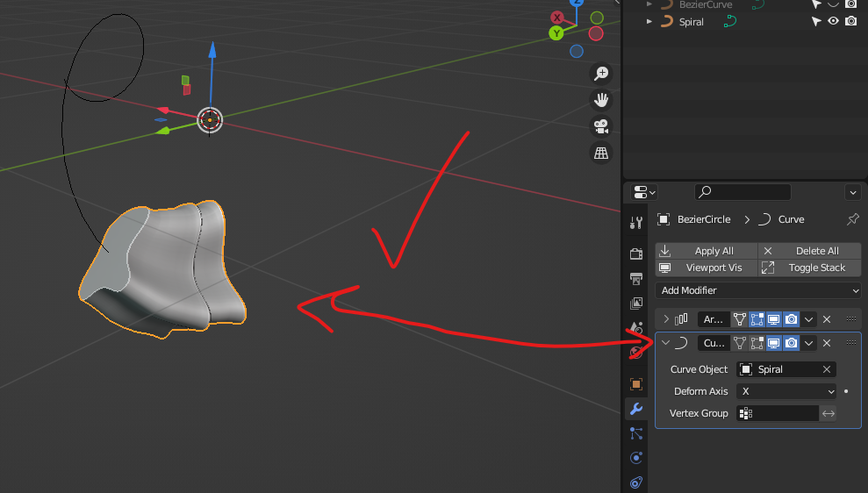Open the Deform Axis X dropdown
Image resolution: width=868 pixels, height=493 pixels.
pyautogui.click(x=786, y=391)
